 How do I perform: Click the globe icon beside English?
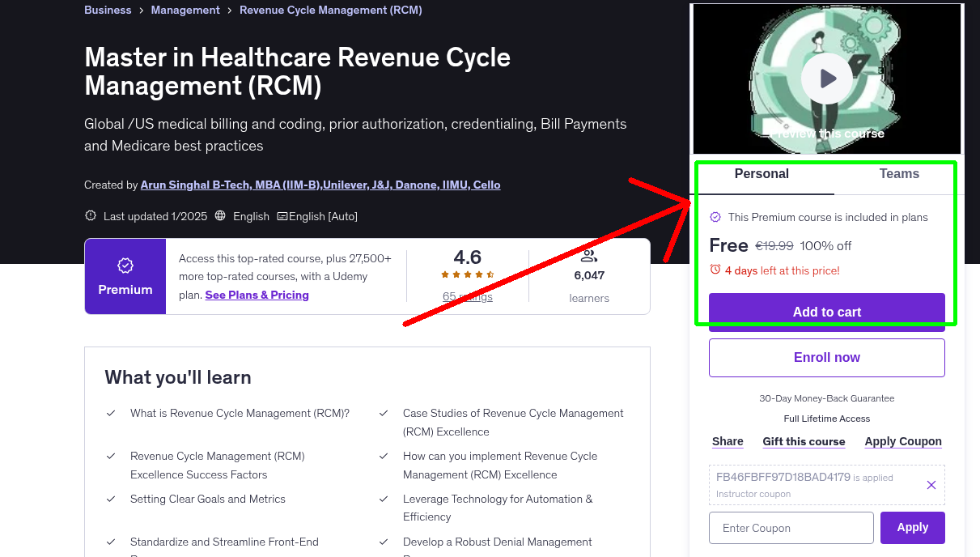click(x=220, y=216)
